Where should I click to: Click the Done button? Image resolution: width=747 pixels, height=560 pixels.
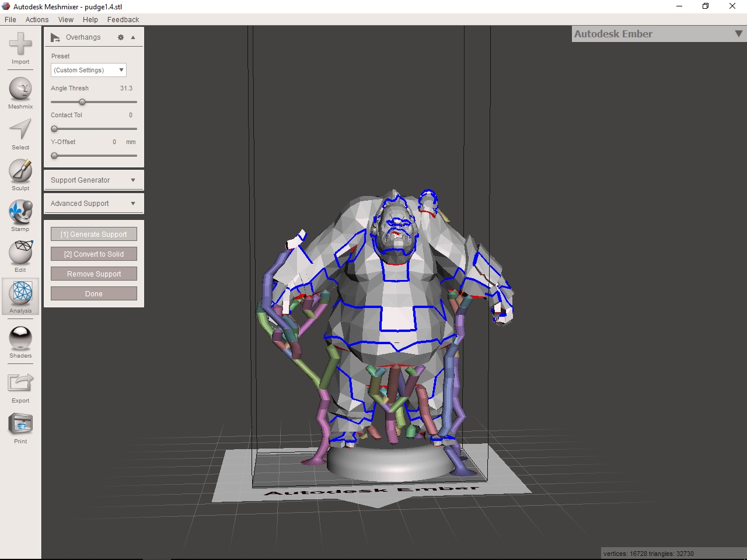coord(94,293)
